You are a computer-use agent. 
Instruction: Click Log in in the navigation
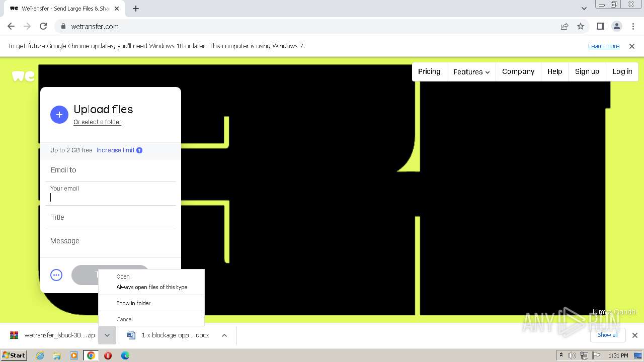(x=622, y=72)
